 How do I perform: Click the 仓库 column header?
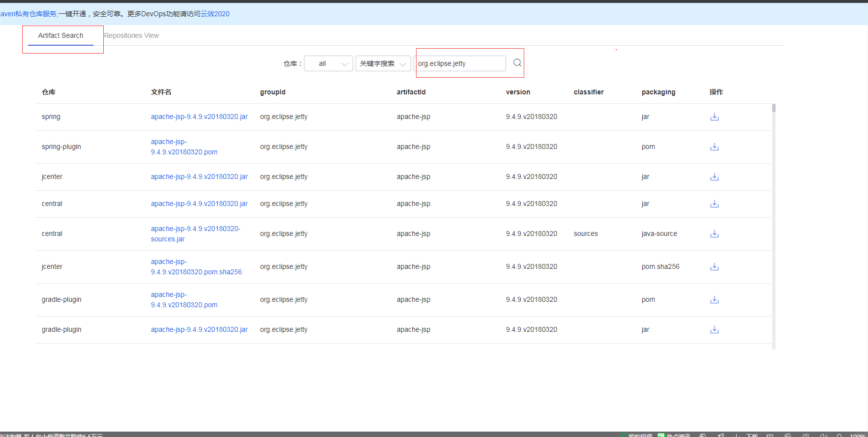[49, 92]
